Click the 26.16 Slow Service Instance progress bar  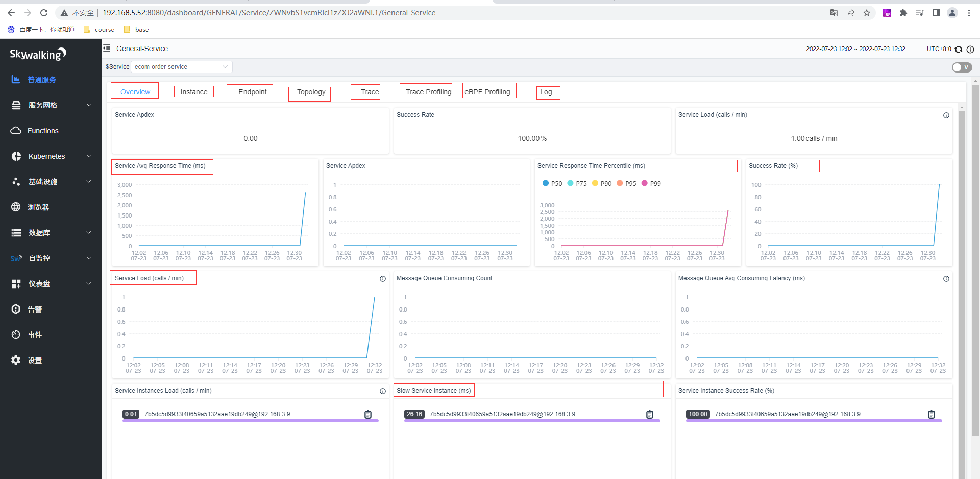(532, 421)
